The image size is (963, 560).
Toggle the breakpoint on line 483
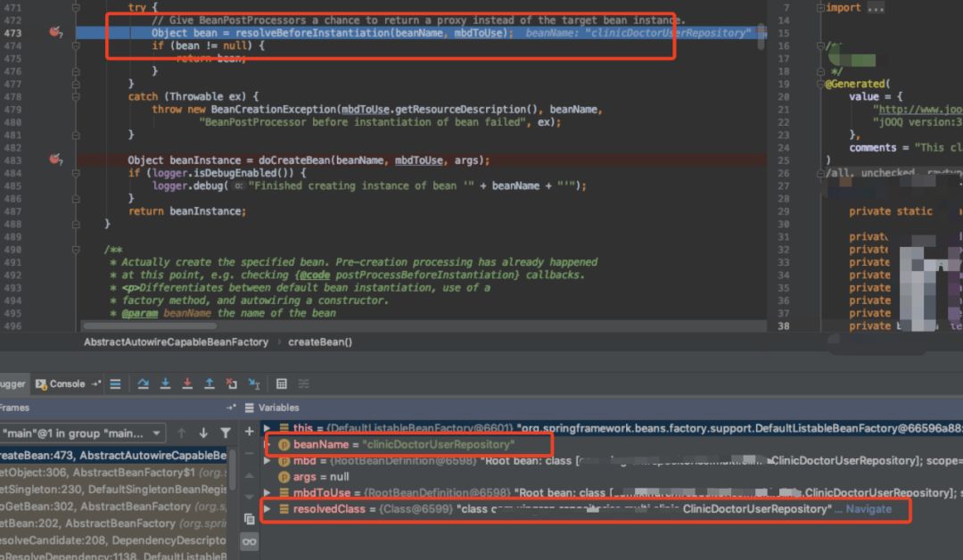click(54, 160)
